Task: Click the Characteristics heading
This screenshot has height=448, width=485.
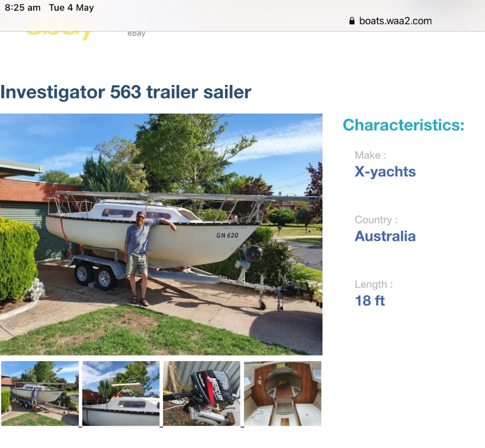Action: pos(404,125)
